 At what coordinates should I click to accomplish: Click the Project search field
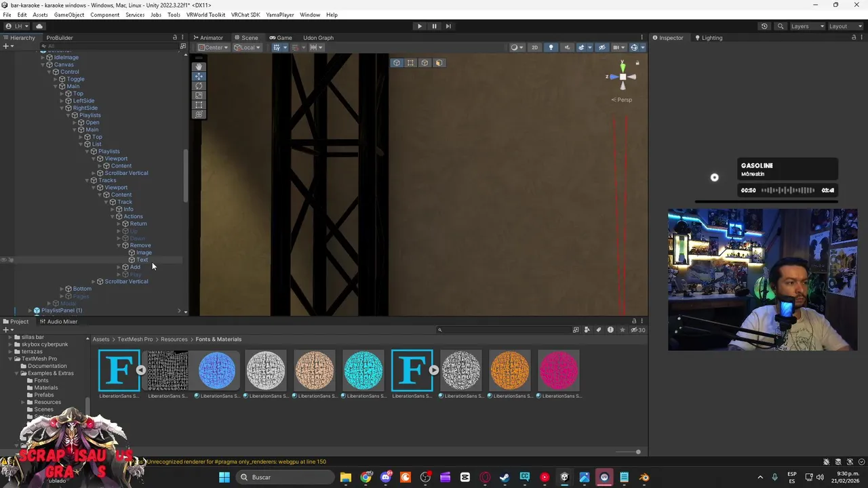point(505,330)
